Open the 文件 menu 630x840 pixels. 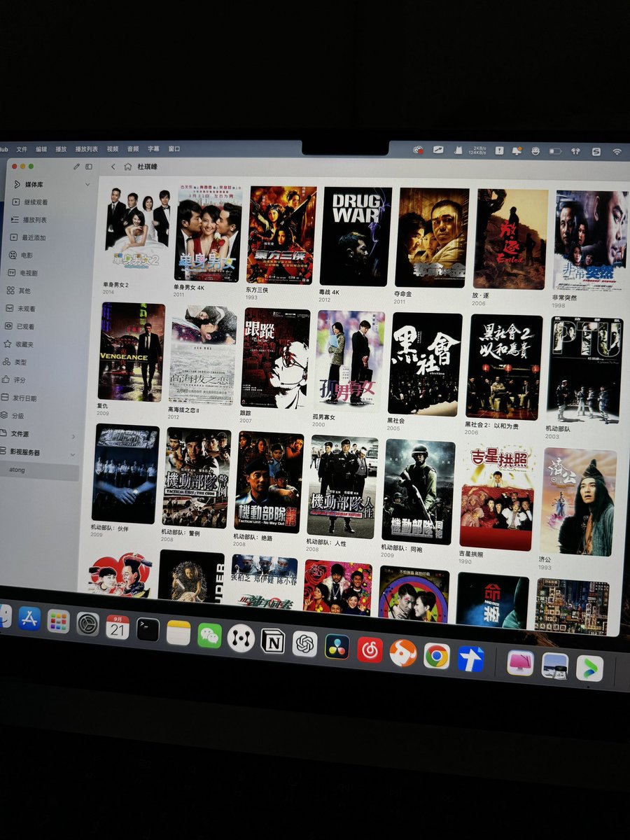(22, 149)
